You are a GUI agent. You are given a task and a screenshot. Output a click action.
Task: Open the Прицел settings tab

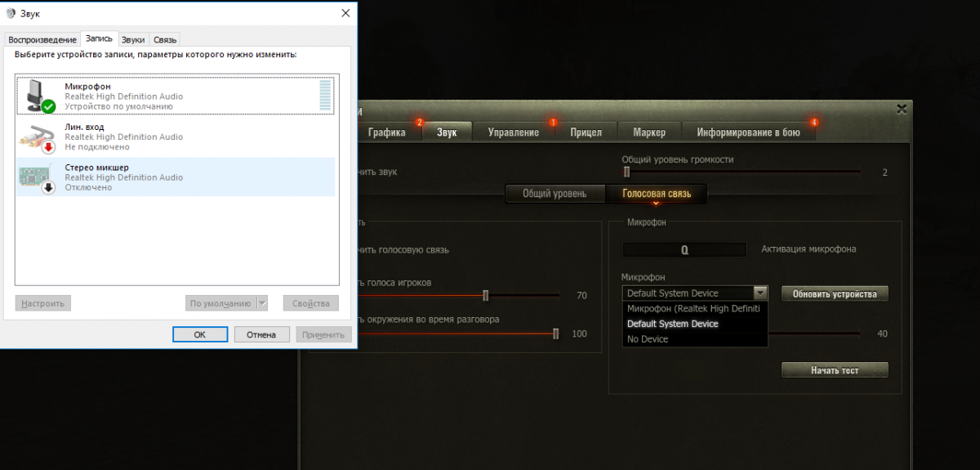586,132
